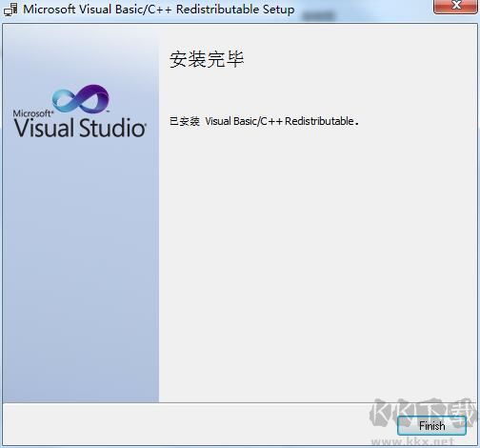Screen dimensions: 480x448
Task: Click the Microsoft text above Visual Studio
Action: point(32,113)
